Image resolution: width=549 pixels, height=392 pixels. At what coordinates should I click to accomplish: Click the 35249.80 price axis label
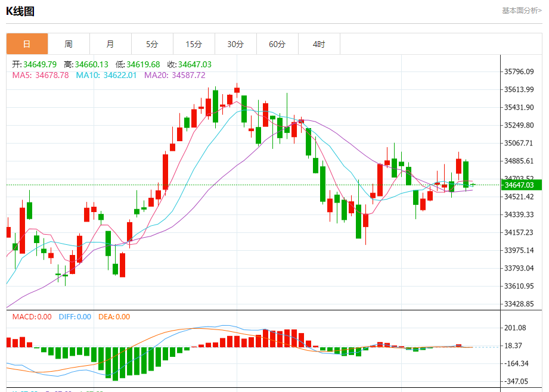point(519,125)
